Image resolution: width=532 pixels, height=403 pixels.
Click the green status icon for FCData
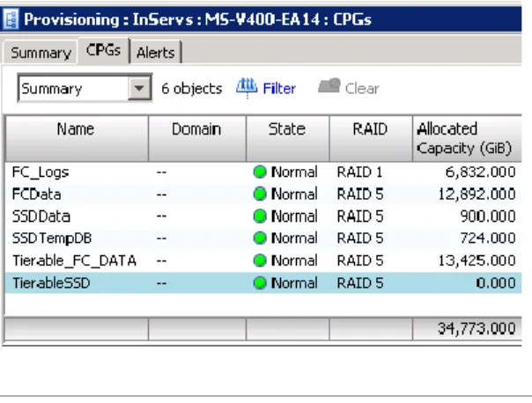[260, 194]
